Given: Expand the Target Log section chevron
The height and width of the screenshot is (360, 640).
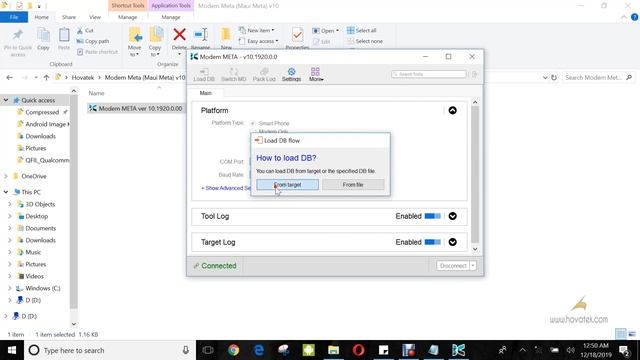Looking at the screenshot, I should 453,242.
